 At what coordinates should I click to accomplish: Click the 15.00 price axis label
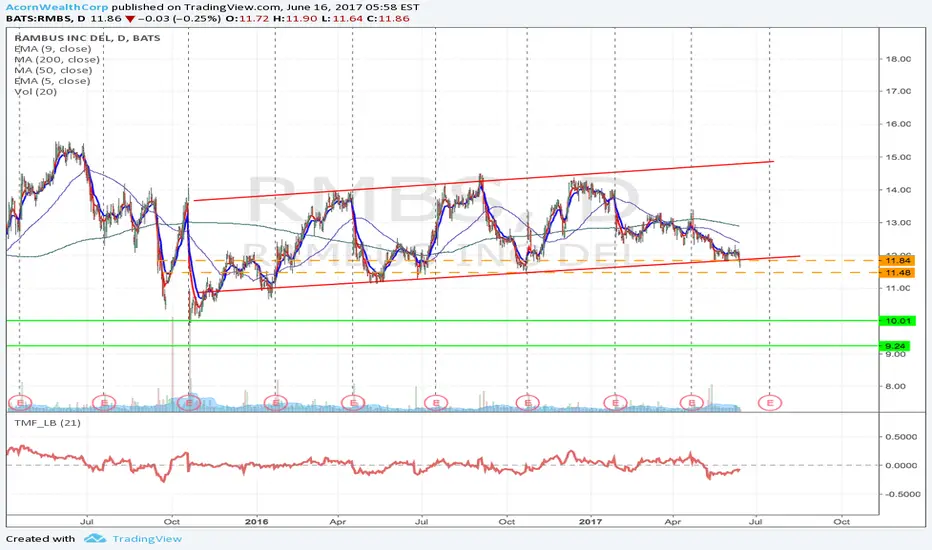(x=898, y=157)
